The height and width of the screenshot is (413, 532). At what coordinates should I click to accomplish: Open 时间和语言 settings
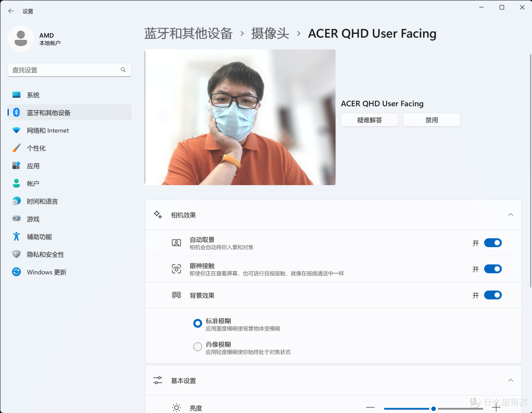69,201
